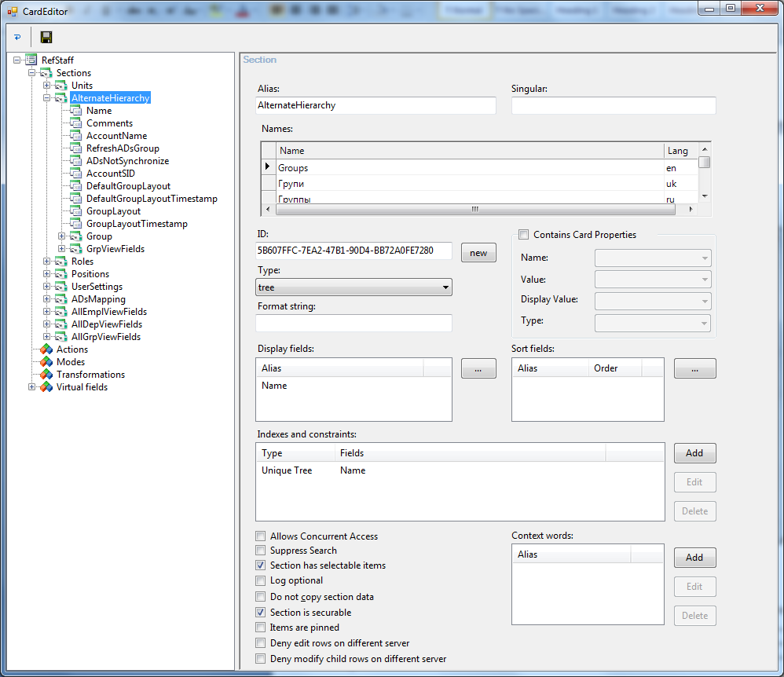Click the Roles section icon
Viewport: 784px width, 677px height.
(x=61, y=262)
